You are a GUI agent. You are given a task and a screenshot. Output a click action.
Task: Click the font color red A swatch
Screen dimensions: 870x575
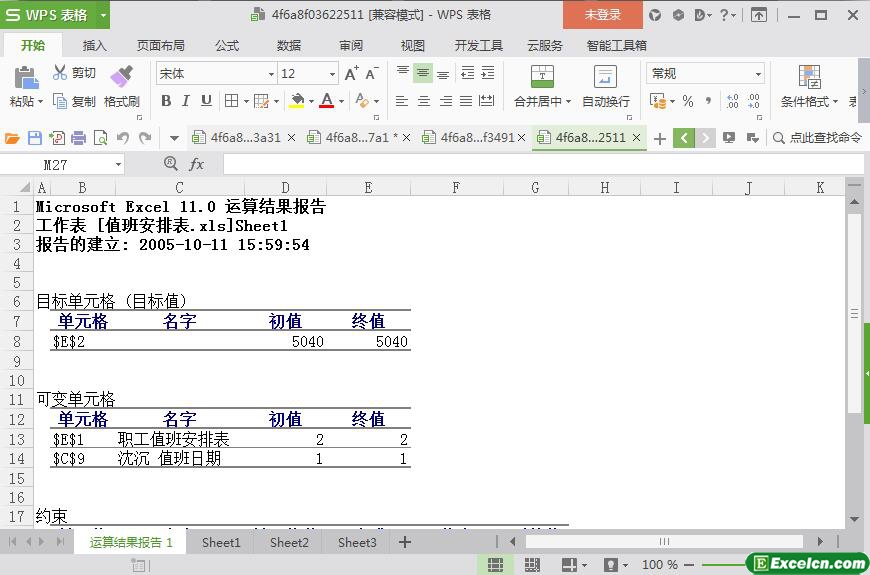[326, 101]
